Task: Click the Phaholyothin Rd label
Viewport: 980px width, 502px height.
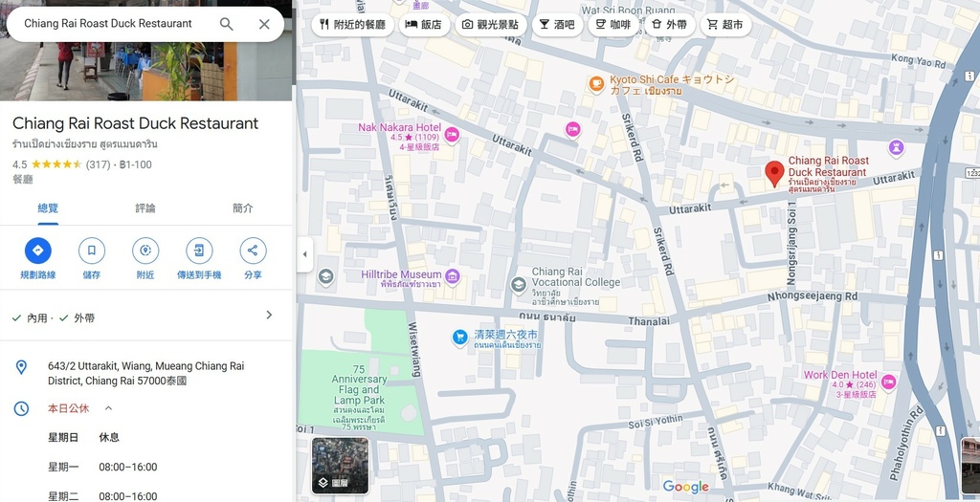Action: (905, 444)
